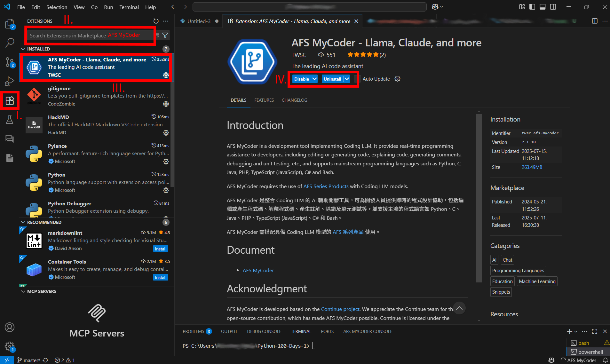
Task: Click the extension details scrollbar
Action: 479,198
